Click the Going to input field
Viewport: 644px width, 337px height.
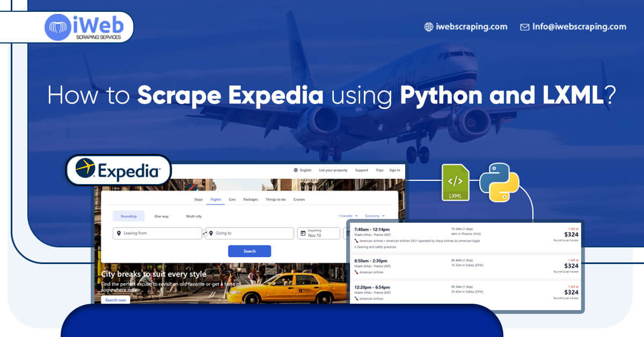[x=250, y=233]
